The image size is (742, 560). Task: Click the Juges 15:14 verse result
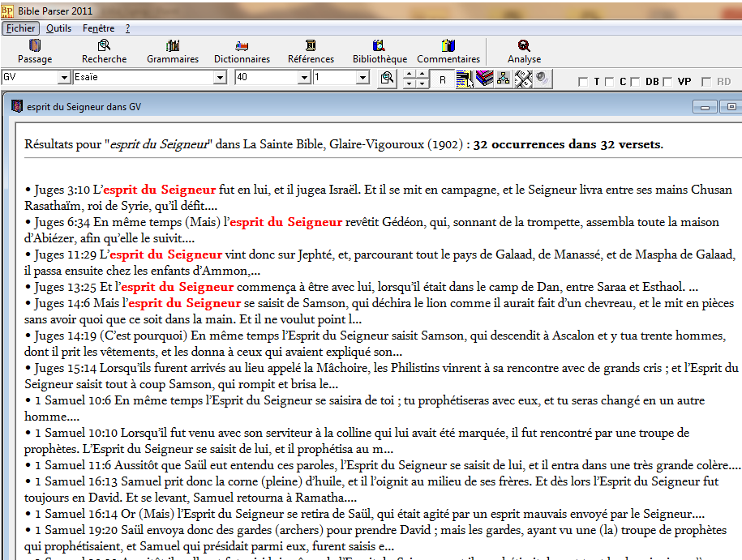click(x=381, y=375)
